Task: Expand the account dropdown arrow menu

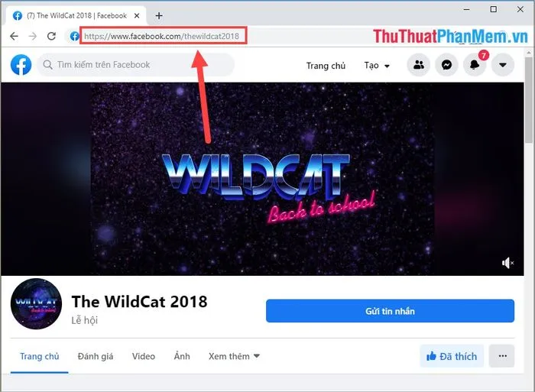Action: [x=503, y=65]
